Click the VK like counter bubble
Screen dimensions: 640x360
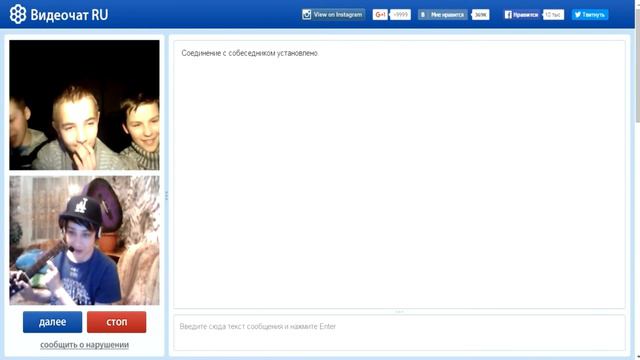pos(480,15)
